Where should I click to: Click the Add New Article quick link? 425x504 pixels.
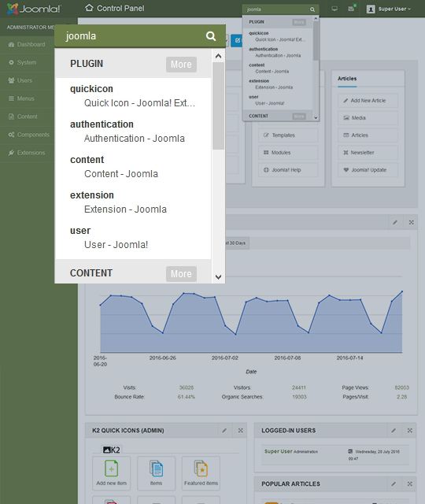[x=368, y=101]
